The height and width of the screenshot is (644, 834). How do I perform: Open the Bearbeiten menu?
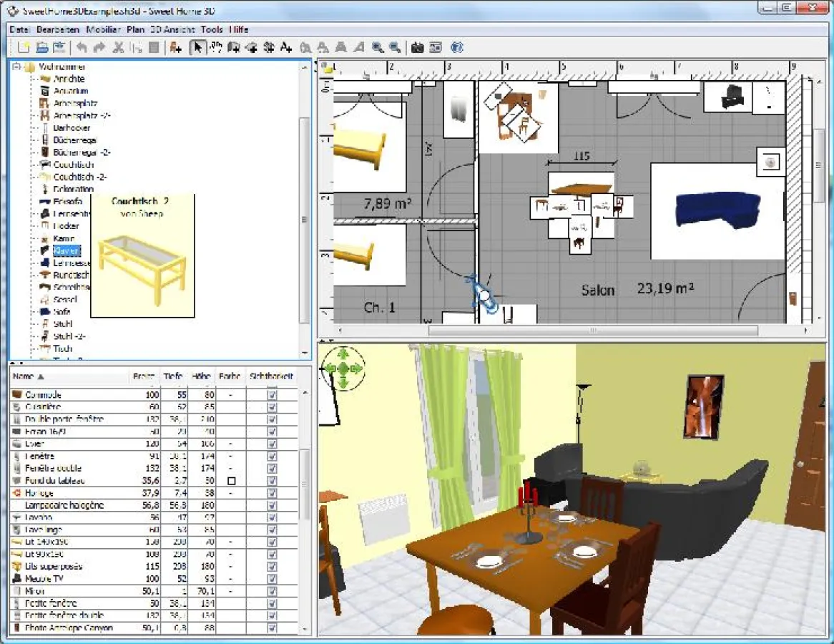tap(57, 30)
